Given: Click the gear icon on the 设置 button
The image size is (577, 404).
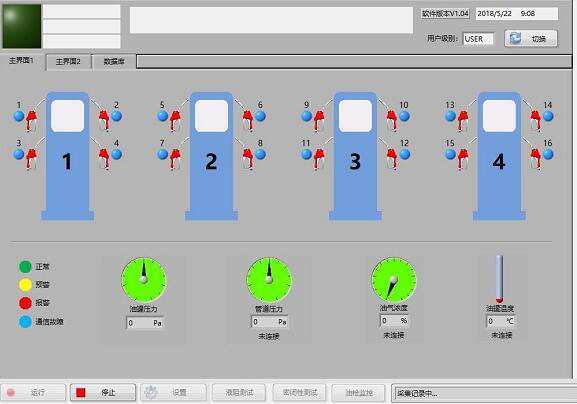Looking at the screenshot, I should [x=151, y=392].
